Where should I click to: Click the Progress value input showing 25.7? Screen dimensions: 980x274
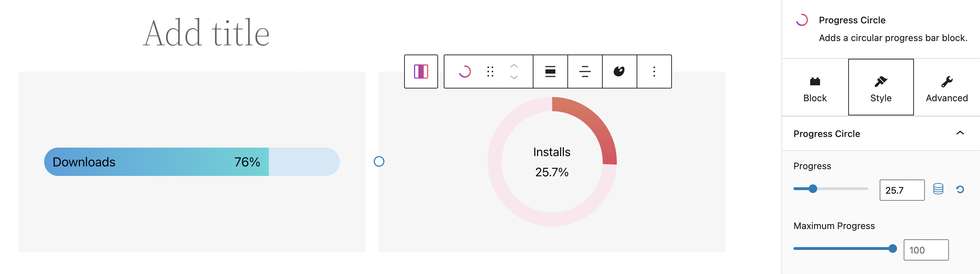(902, 189)
